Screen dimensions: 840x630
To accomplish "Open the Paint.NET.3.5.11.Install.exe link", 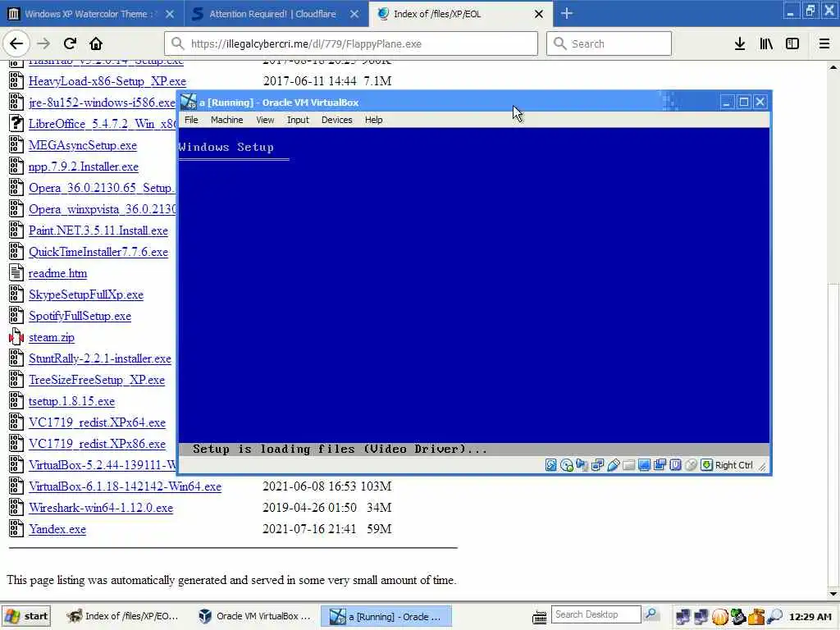I will tap(98, 231).
